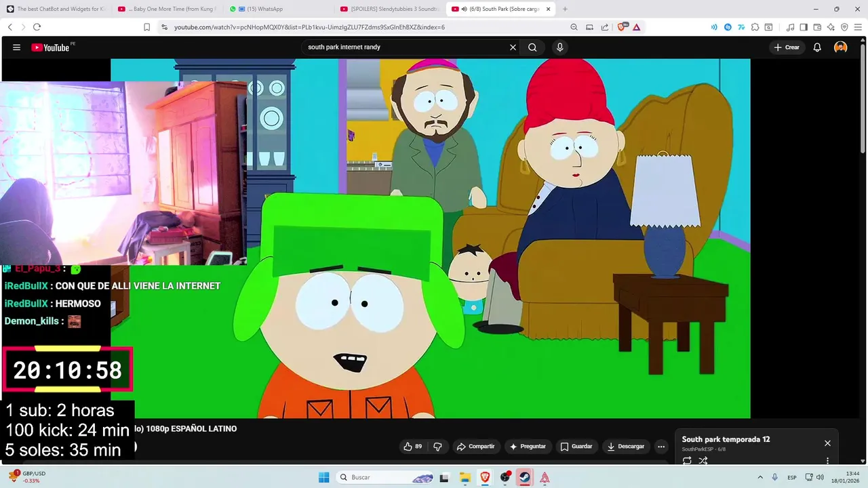Click the Crear button
This screenshot has height=488, width=868.
click(x=787, y=47)
